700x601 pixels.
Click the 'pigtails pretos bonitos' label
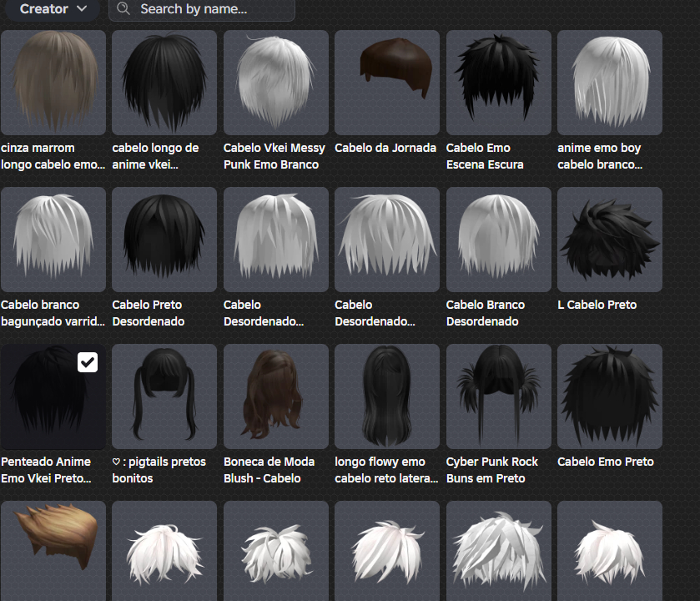tap(159, 470)
